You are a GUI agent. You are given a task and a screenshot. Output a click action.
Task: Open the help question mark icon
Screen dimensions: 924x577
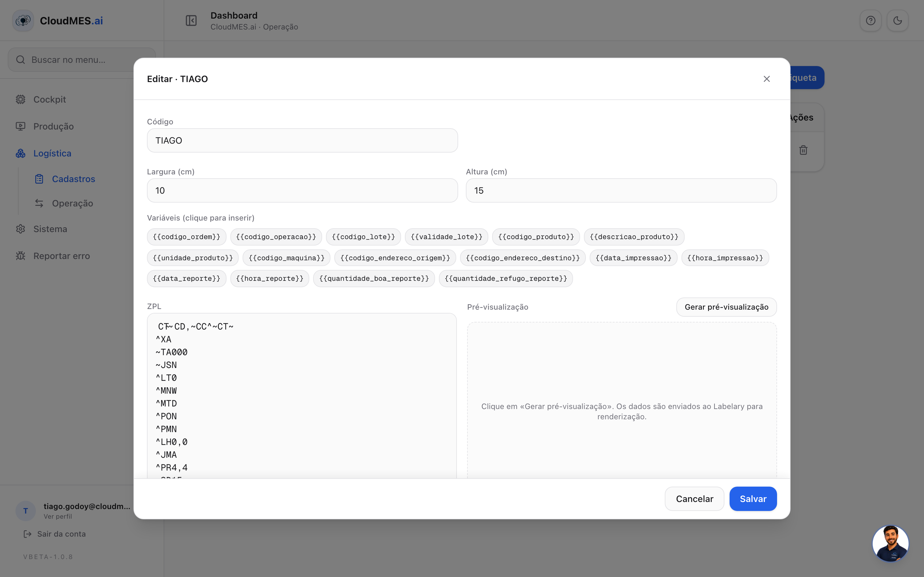click(870, 21)
